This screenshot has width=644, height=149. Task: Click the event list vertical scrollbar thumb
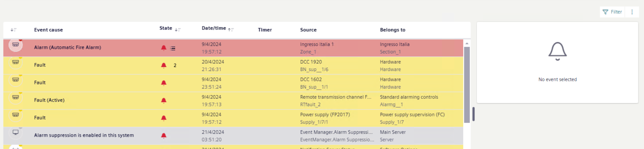click(467, 84)
